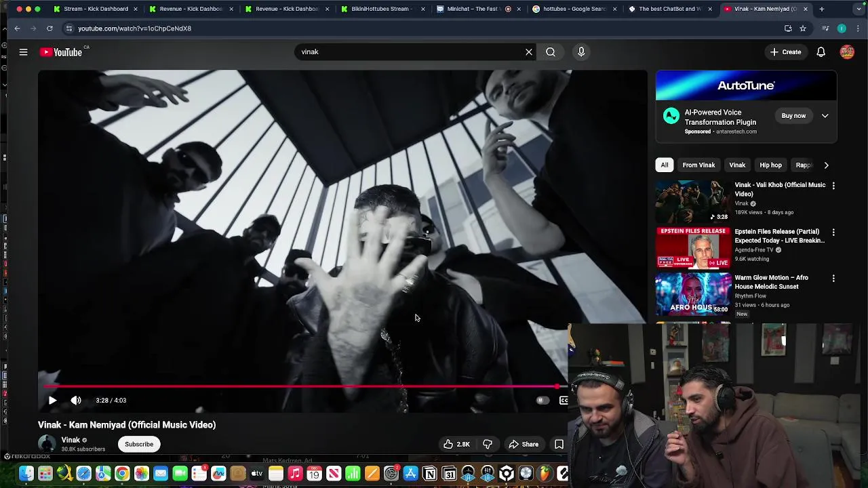The height and width of the screenshot is (488, 868).
Task: Open Google Chrome from the dock
Action: [x=122, y=474]
